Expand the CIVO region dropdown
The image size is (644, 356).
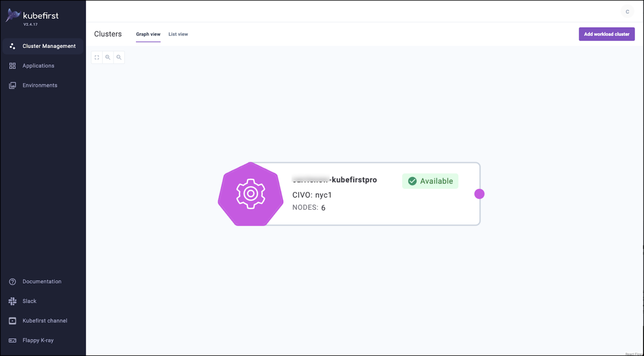click(312, 195)
